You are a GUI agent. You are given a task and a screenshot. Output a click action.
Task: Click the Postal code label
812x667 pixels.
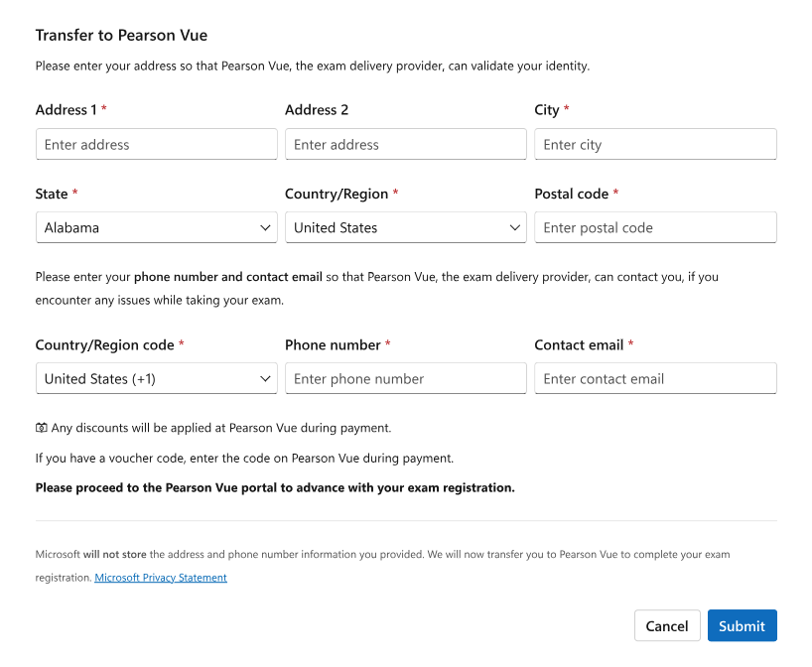pyautogui.click(x=571, y=194)
